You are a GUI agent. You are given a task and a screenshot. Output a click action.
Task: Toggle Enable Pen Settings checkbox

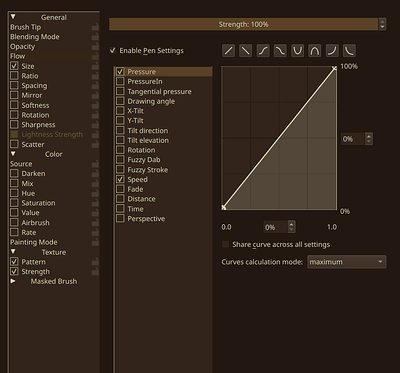coord(113,51)
